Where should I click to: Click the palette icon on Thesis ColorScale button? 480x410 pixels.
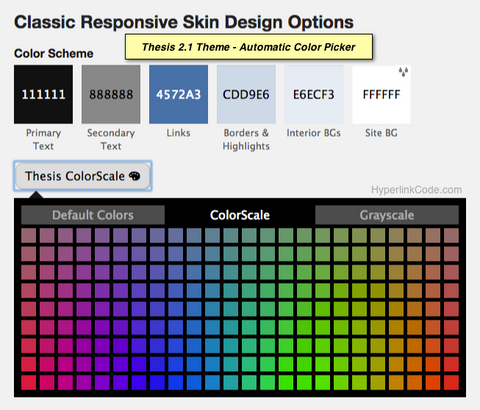click(134, 176)
